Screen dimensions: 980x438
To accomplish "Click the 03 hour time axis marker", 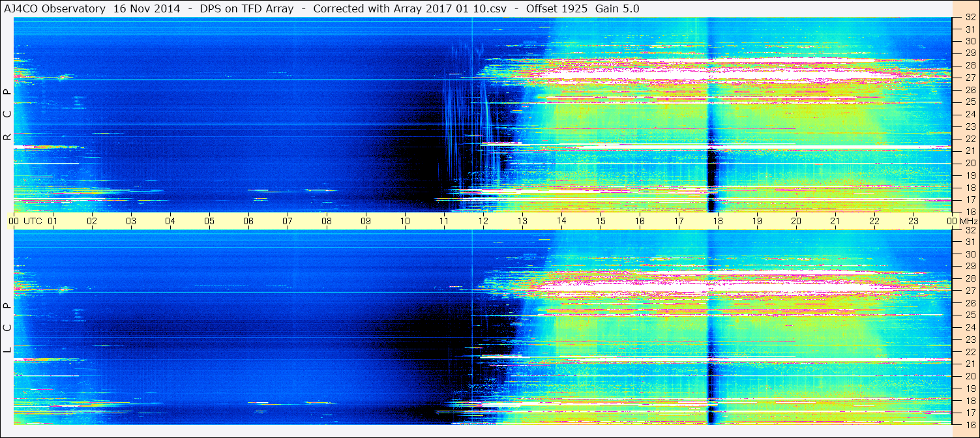I will (x=131, y=221).
